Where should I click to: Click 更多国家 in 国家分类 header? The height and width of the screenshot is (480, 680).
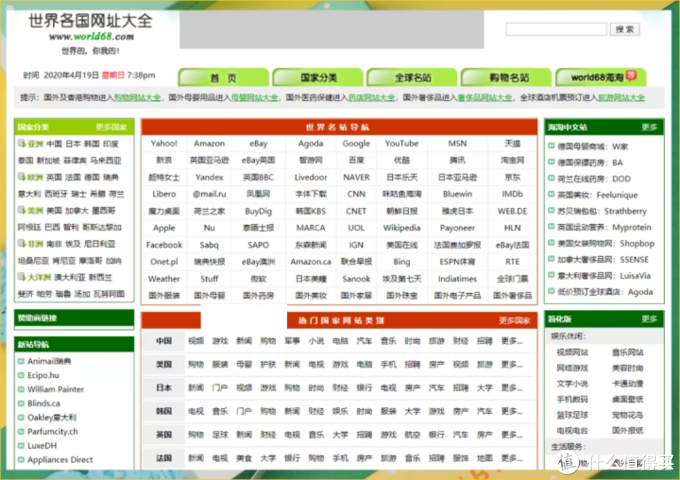(x=111, y=127)
